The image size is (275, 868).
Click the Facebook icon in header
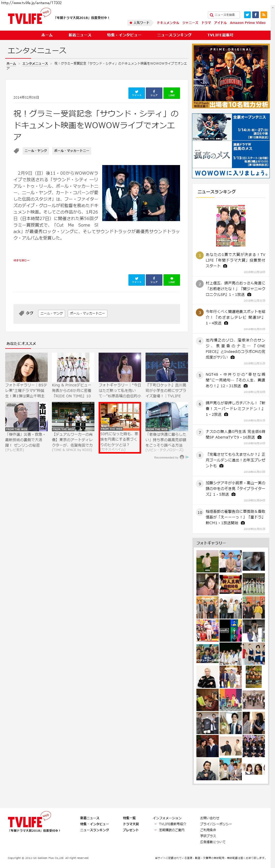[x=256, y=15]
